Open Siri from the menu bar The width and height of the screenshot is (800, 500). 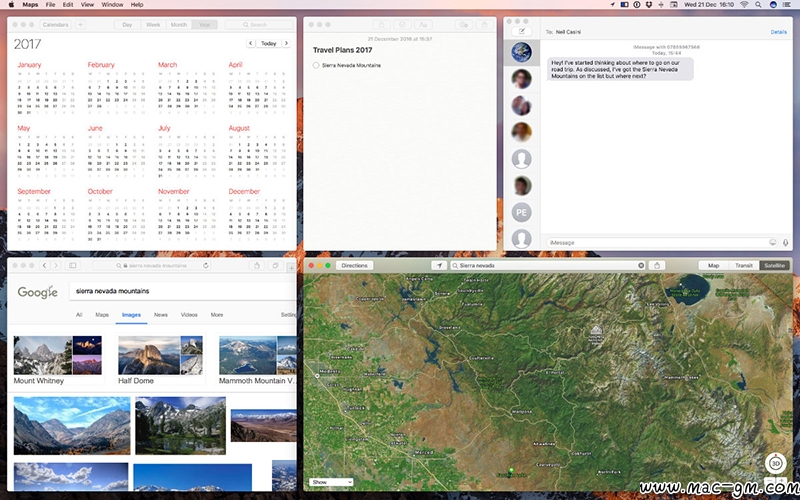(773, 5)
